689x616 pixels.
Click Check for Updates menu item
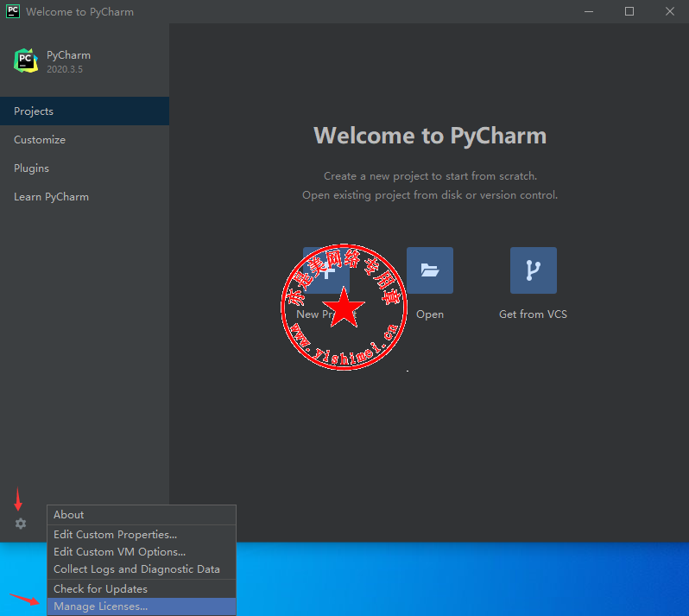click(x=142, y=588)
